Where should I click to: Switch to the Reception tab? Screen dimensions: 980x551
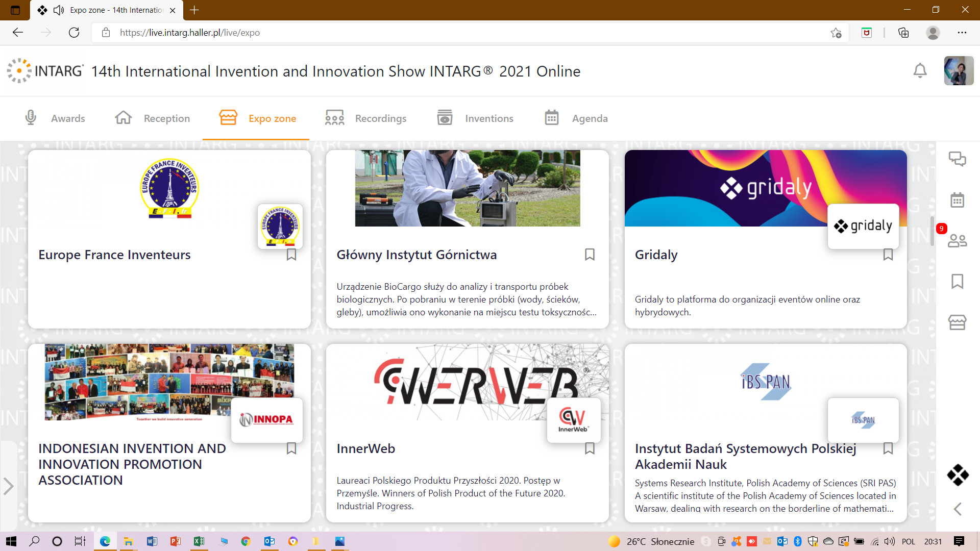coord(152,118)
